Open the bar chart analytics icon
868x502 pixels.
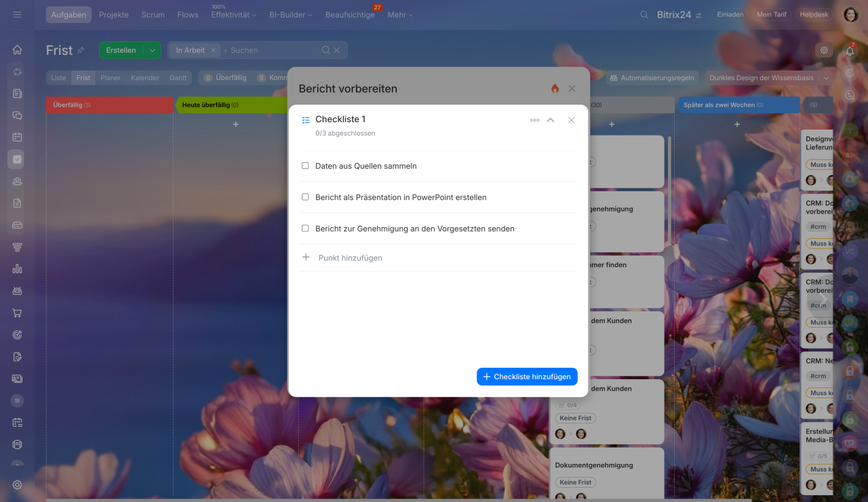point(17,269)
